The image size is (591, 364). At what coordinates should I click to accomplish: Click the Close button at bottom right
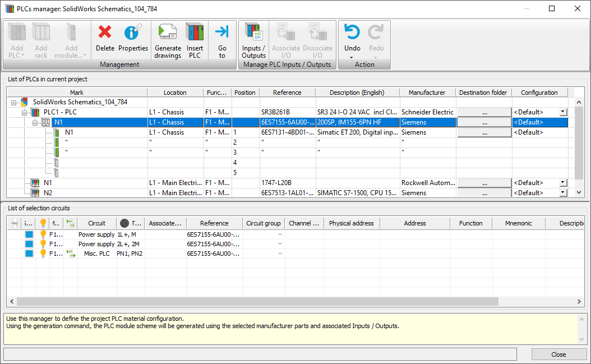click(x=558, y=354)
